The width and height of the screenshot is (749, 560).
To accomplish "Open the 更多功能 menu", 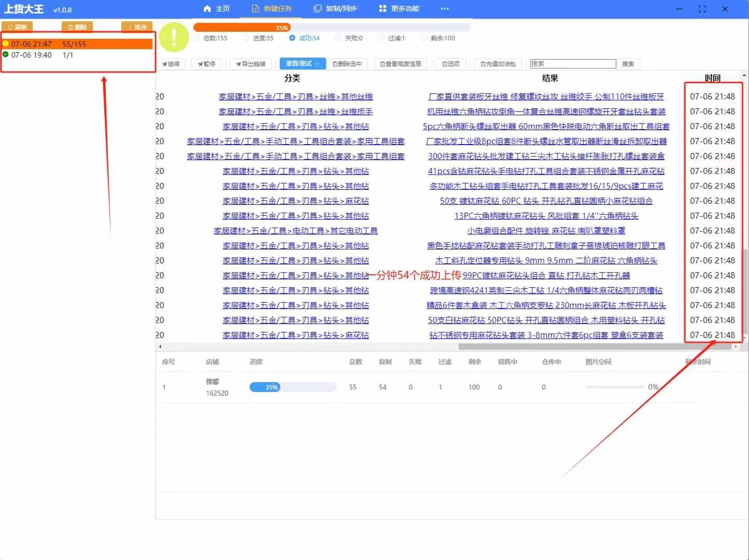I will tap(399, 9).
